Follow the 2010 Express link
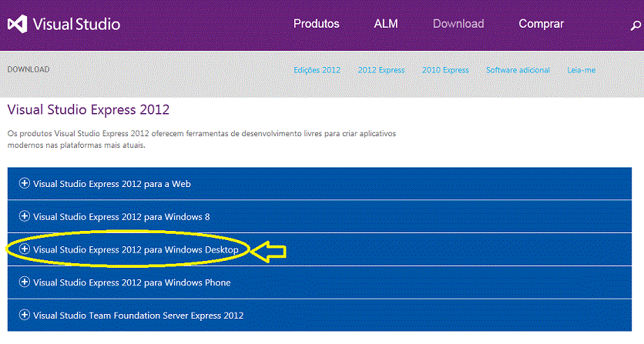Screen dimensions: 644x344 pos(445,70)
